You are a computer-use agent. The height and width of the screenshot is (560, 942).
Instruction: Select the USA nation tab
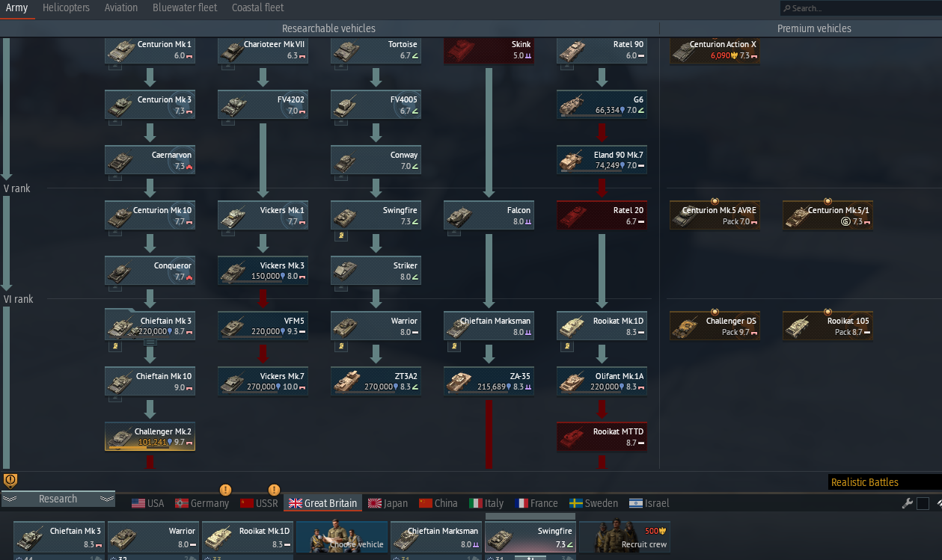point(148,503)
